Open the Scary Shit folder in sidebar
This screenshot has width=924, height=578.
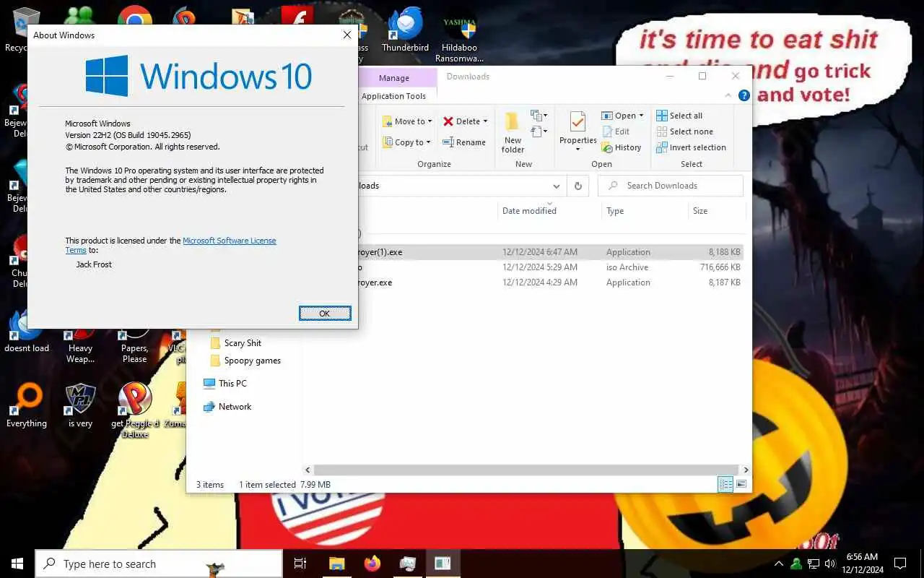(x=243, y=343)
